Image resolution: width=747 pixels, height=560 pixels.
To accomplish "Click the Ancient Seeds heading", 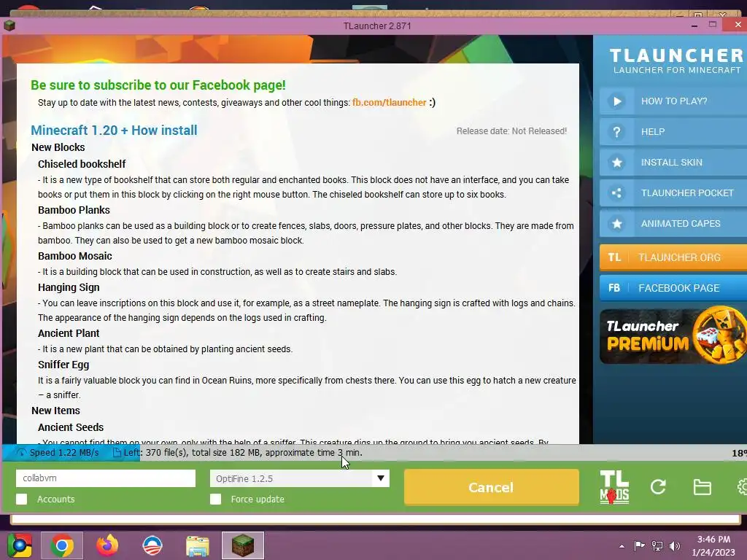I will [x=71, y=427].
